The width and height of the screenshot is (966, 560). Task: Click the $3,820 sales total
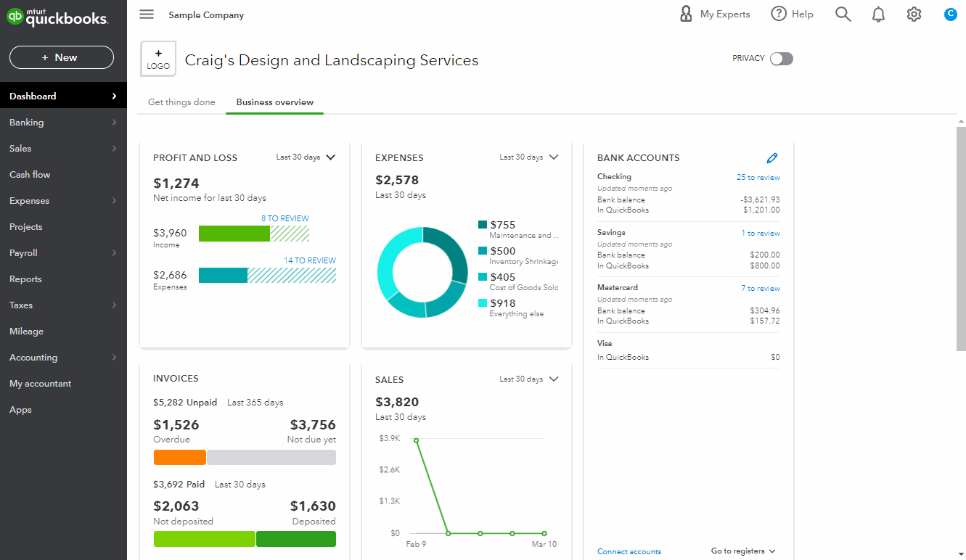[397, 402]
